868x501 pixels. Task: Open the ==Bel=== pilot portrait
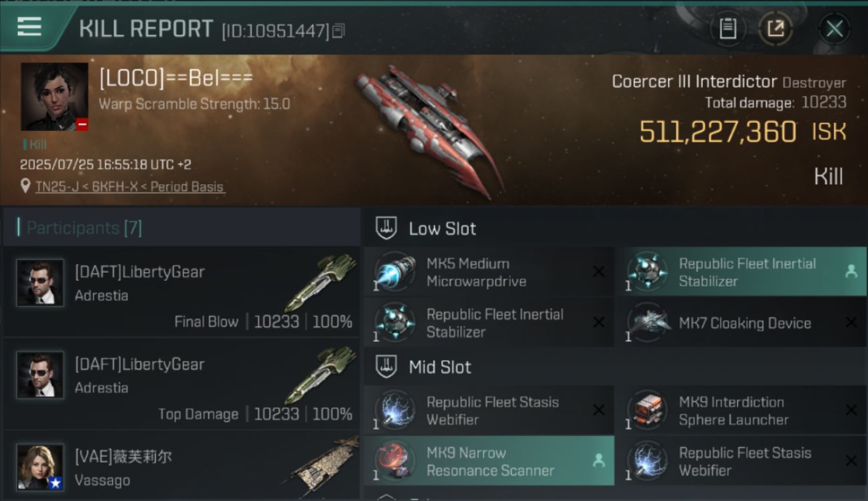[54, 97]
